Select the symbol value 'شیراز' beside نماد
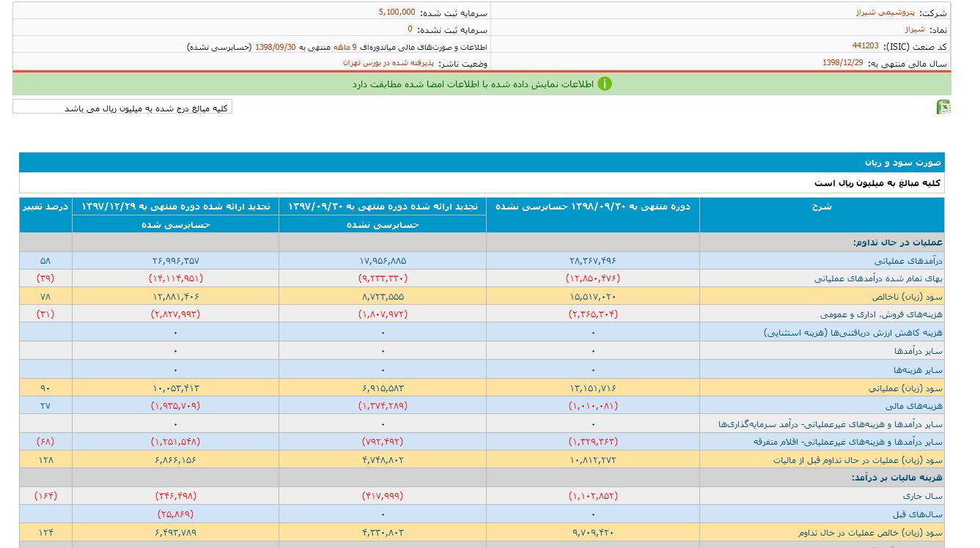This screenshot has width=980, height=548. point(915,29)
